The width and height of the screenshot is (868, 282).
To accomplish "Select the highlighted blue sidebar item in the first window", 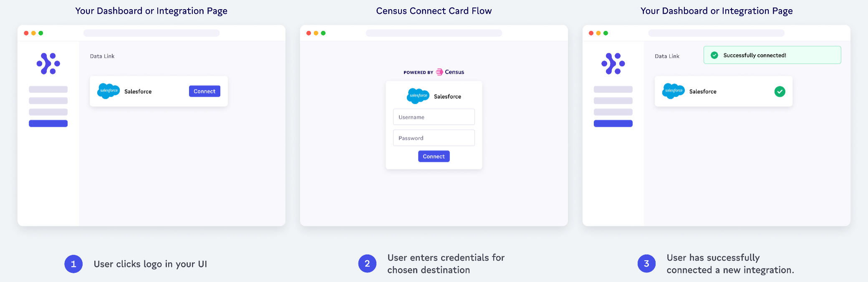I will pyautogui.click(x=48, y=123).
